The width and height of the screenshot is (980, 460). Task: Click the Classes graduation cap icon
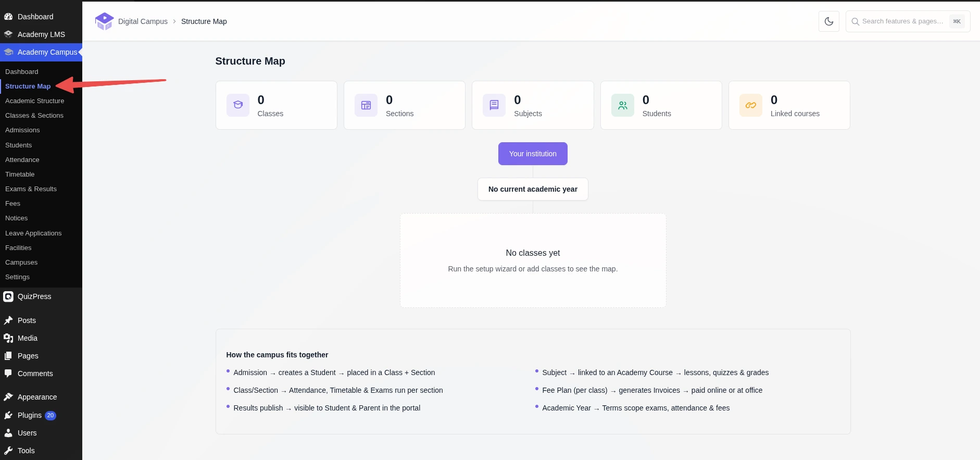point(238,105)
